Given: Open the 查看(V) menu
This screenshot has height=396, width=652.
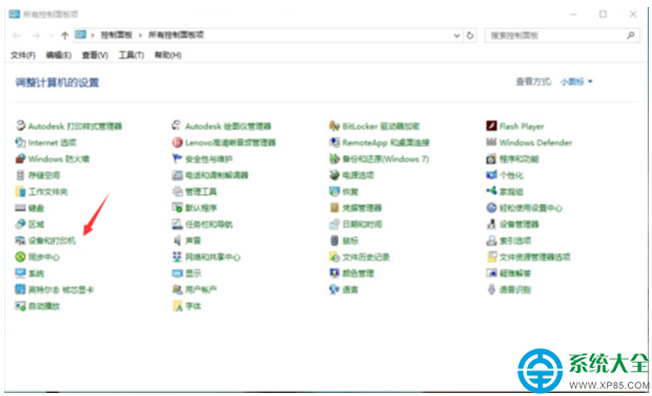Looking at the screenshot, I should [95, 55].
